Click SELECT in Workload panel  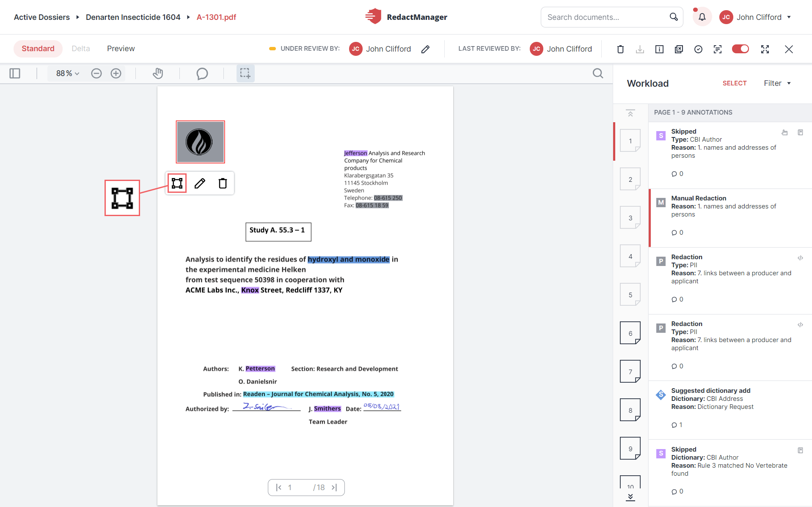tap(735, 83)
